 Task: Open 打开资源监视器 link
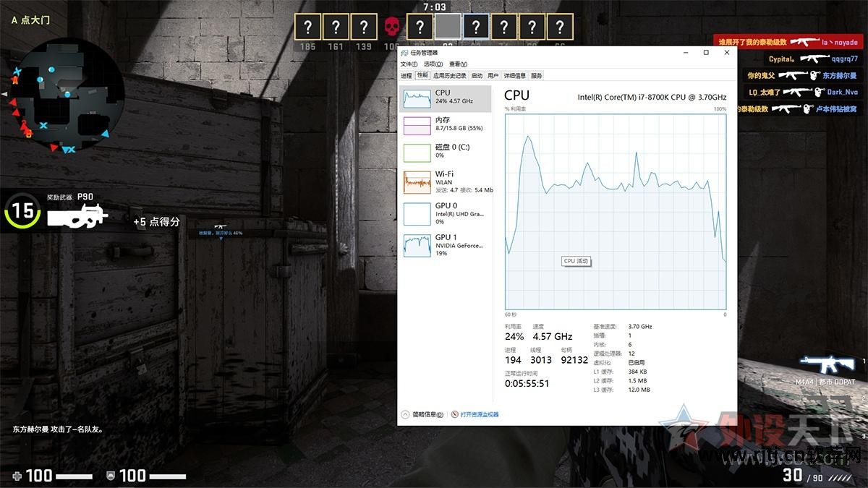[x=480, y=414]
